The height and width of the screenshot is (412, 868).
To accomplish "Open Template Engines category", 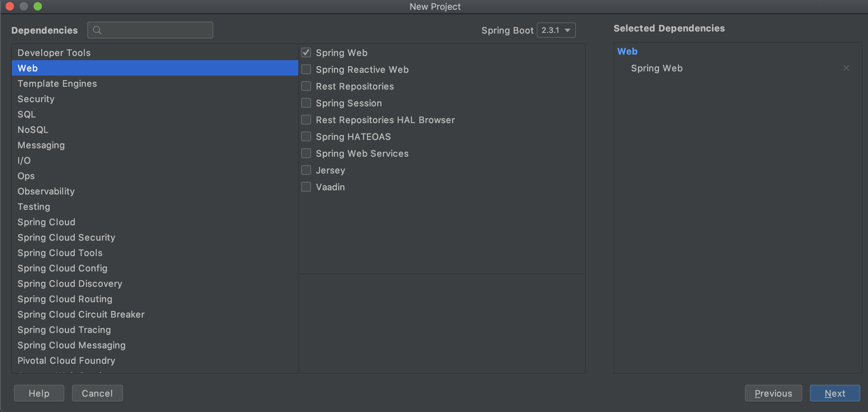I will tap(155, 83).
